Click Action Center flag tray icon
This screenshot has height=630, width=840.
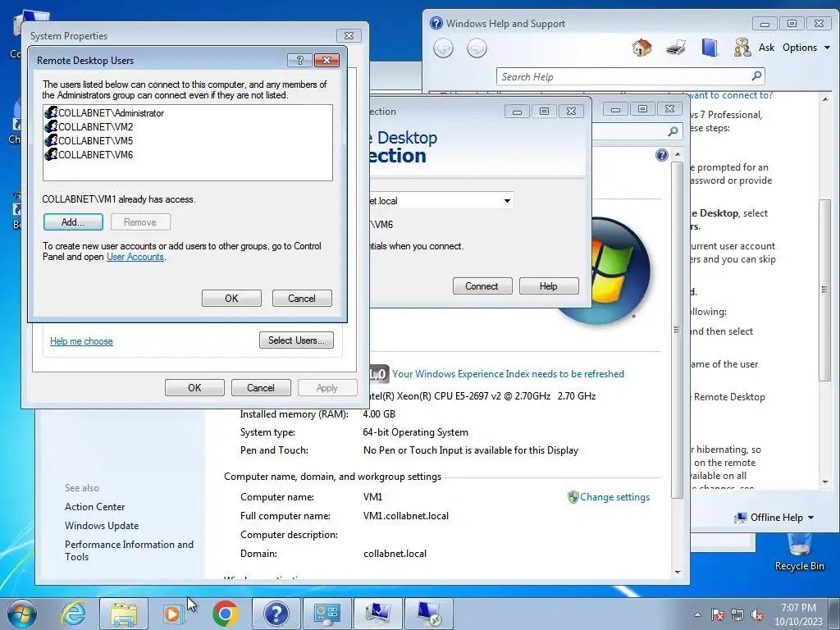pyautogui.click(x=718, y=615)
